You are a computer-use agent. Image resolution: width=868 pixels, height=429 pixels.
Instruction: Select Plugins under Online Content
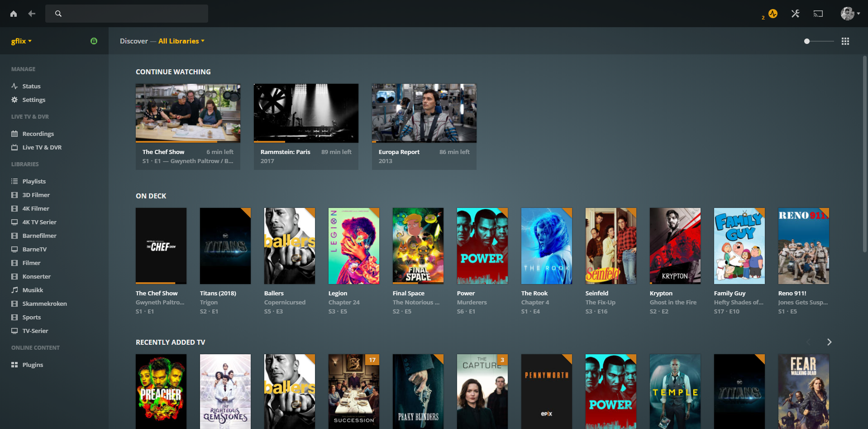click(33, 365)
